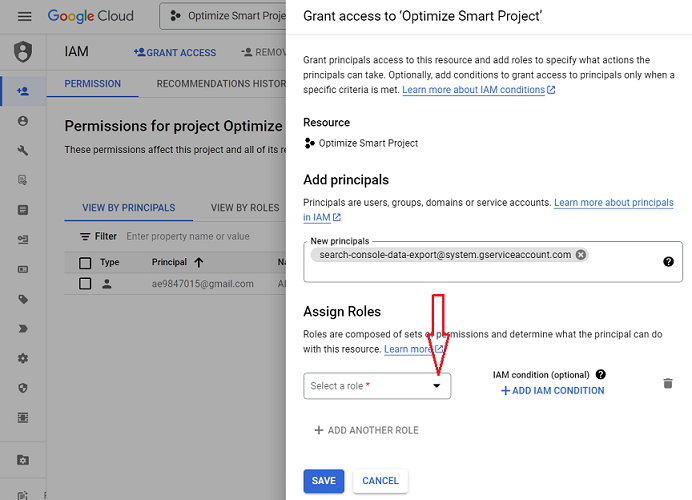Delete the role row with trash icon
692x500 pixels.
pos(668,383)
